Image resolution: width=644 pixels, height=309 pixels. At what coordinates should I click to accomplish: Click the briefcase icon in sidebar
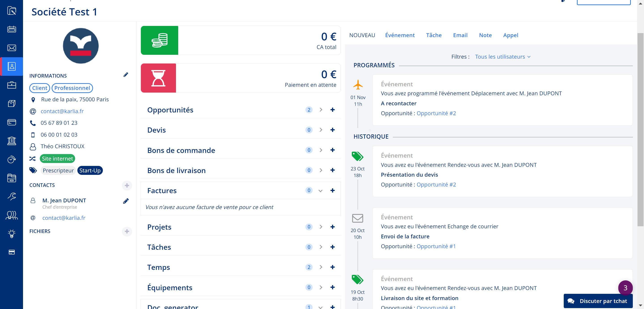click(x=11, y=85)
